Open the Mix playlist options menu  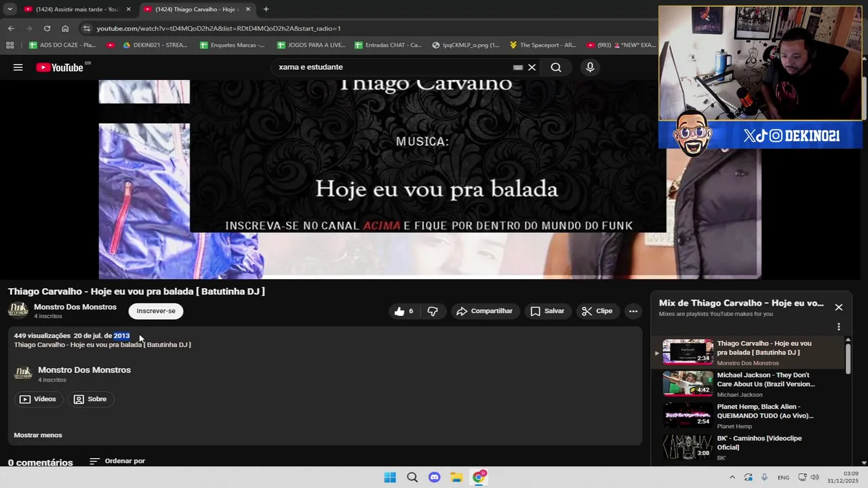(x=839, y=327)
